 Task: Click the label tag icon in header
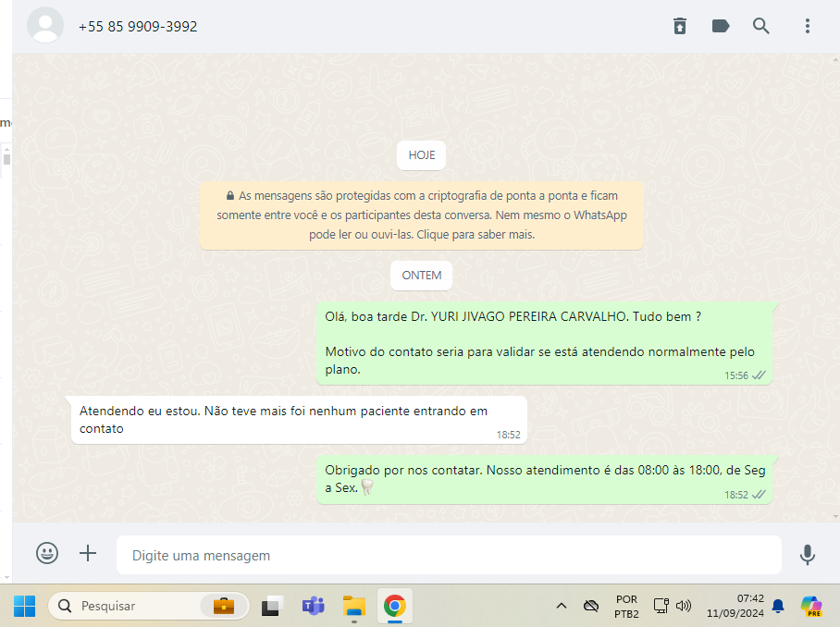click(721, 26)
